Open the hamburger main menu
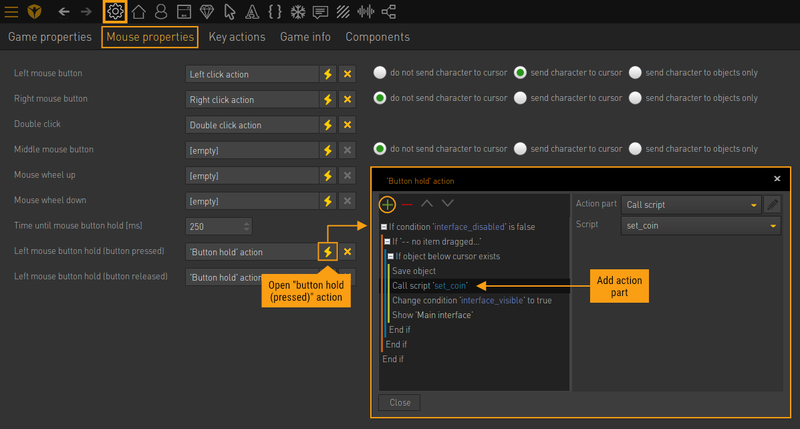The image size is (800, 429). pos(11,12)
